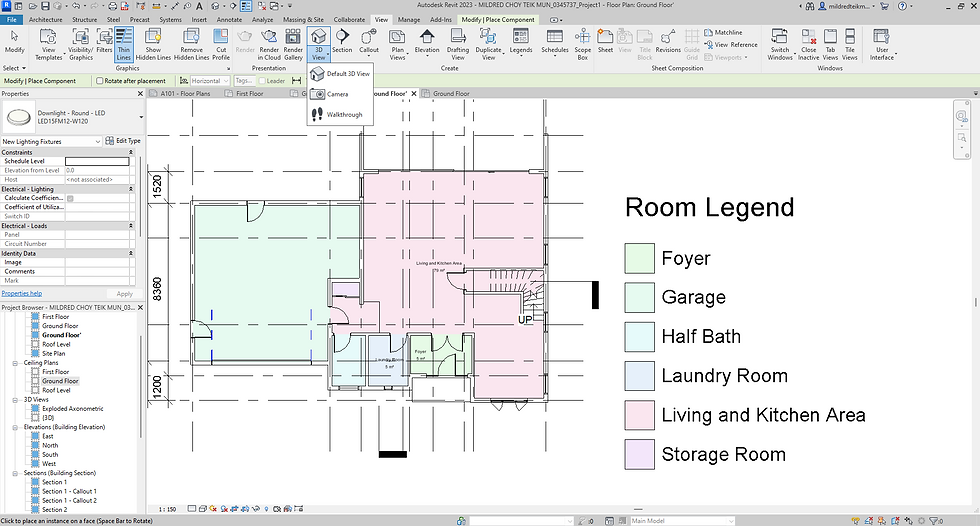The height and width of the screenshot is (526, 980).
Task: Click the Schedule Level value field
Action: [98, 161]
